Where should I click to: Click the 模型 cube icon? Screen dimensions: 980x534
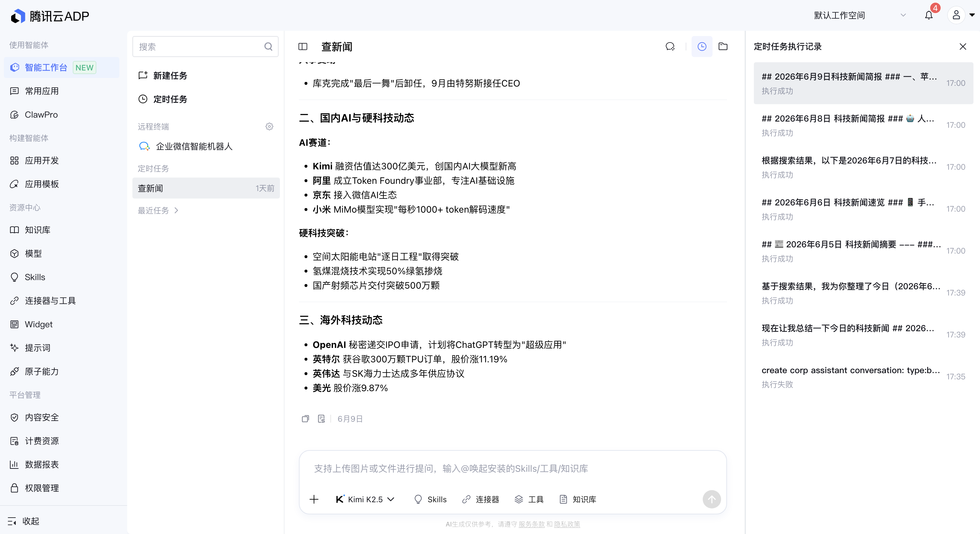(14, 254)
